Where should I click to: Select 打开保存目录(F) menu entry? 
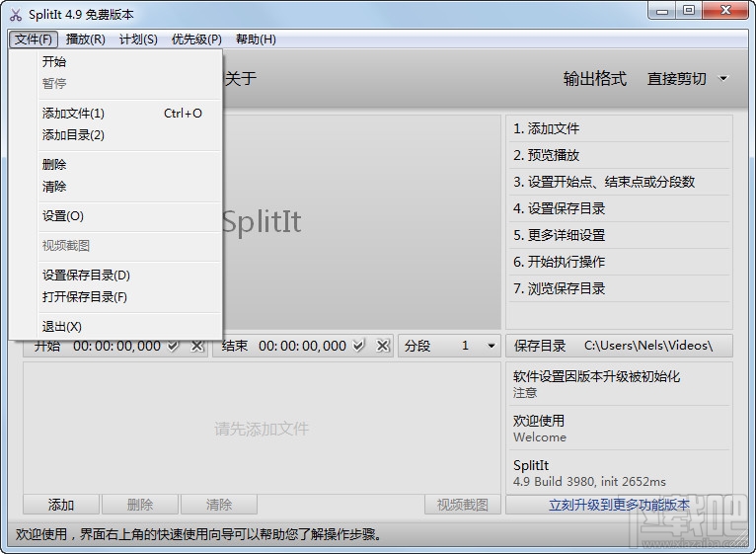(129, 297)
